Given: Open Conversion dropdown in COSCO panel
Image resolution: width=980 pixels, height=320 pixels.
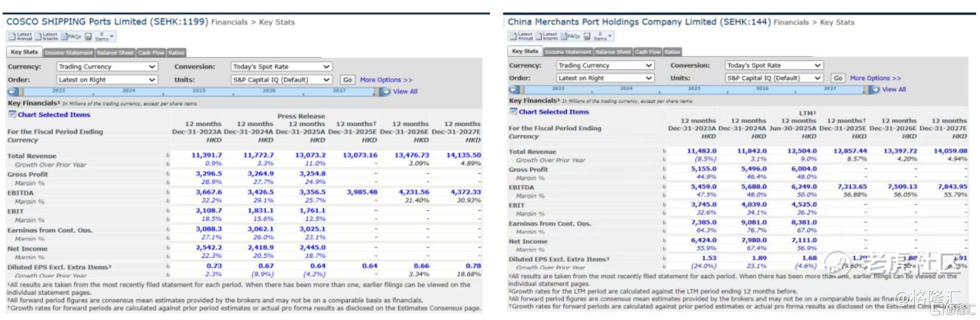Looking at the screenshot, I should coord(281,67).
